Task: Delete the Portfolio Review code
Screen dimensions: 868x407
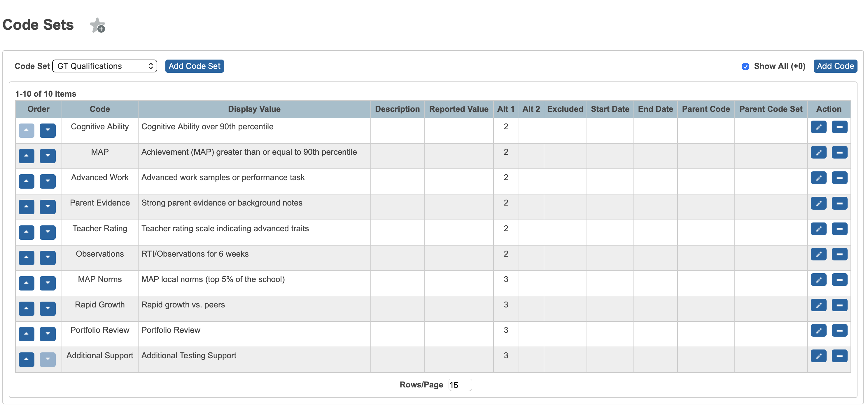Action: pos(839,331)
